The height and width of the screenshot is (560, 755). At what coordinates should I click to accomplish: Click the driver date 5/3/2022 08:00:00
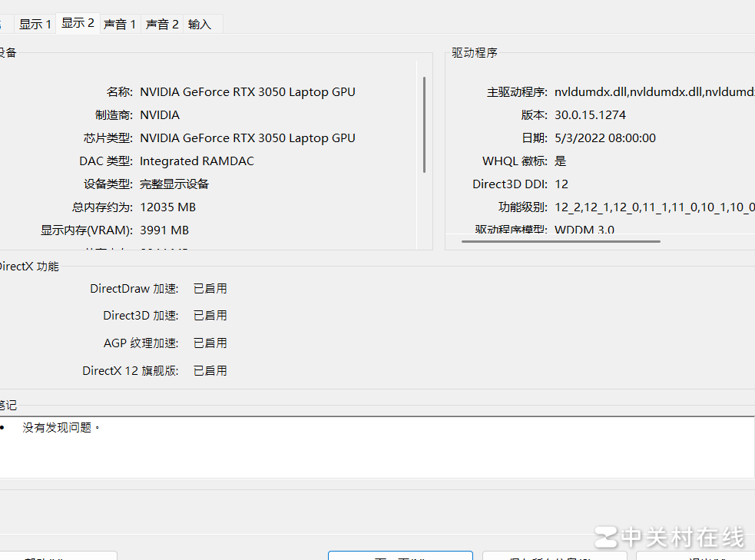pos(605,138)
